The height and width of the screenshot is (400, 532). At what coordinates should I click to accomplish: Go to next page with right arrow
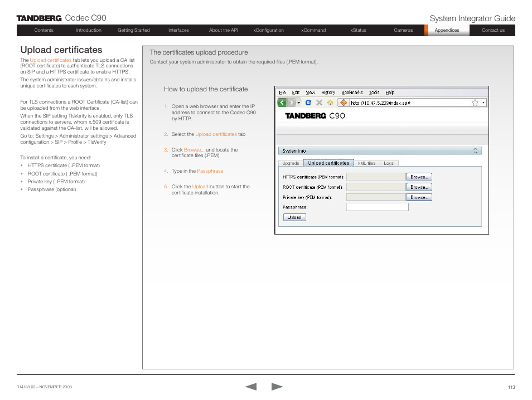click(x=277, y=387)
